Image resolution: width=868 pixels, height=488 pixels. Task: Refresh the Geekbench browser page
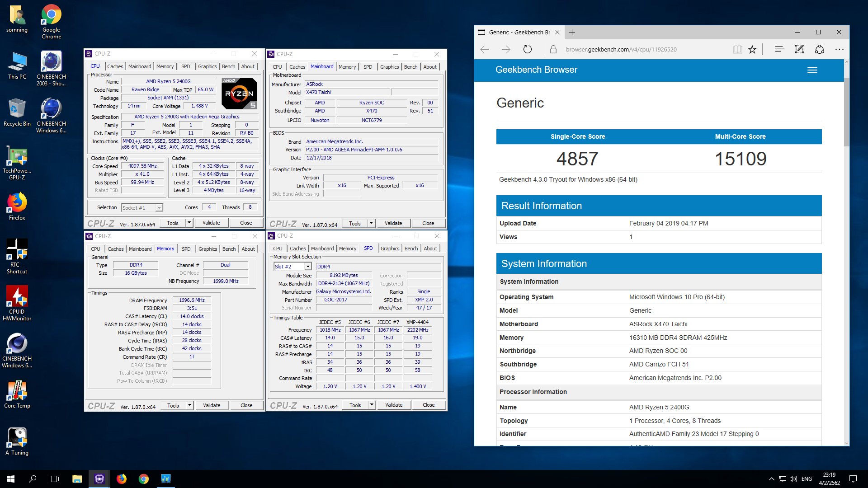(x=527, y=49)
